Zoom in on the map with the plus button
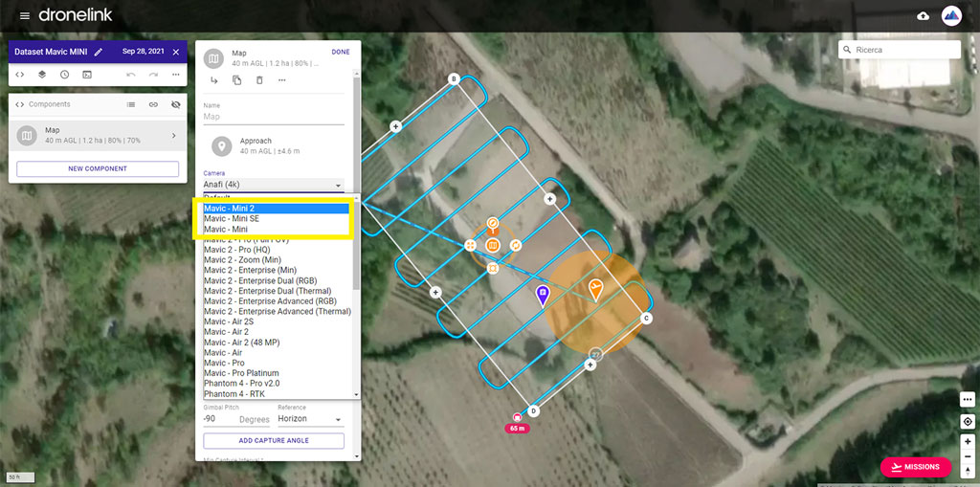The height and width of the screenshot is (487, 980). pyautogui.click(x=968, y=442)
